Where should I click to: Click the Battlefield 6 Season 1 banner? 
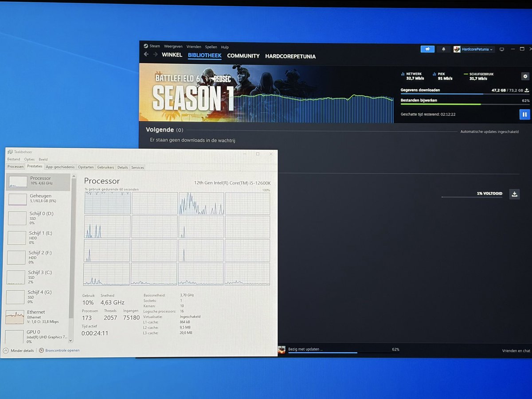tap(266, 94)
